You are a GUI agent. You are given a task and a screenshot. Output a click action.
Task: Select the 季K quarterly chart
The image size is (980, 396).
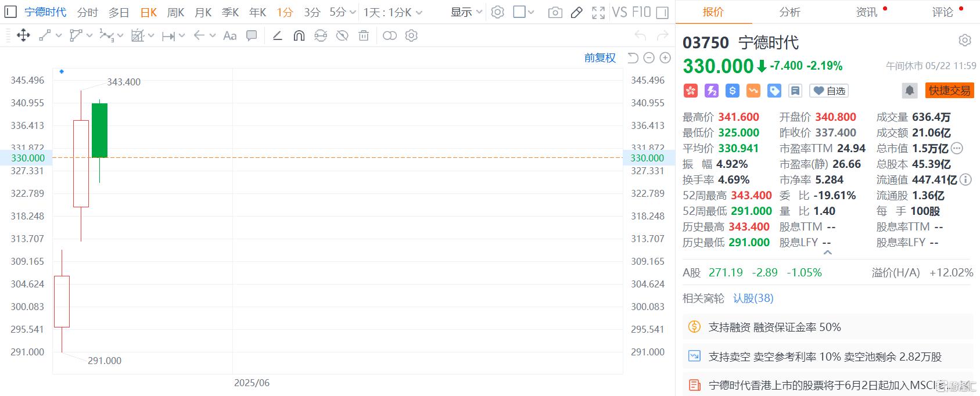coord(230,12)
